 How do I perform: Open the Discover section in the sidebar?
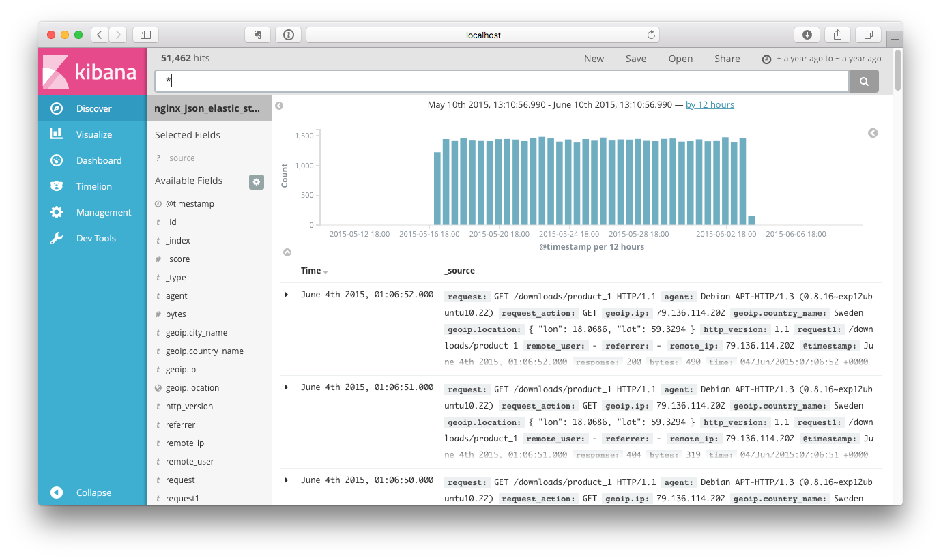pos(92,108)
